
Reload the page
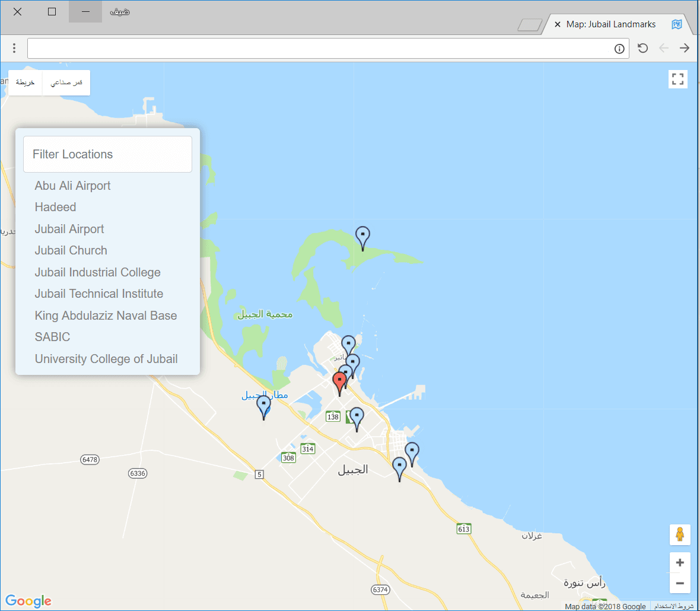[642, 48]
